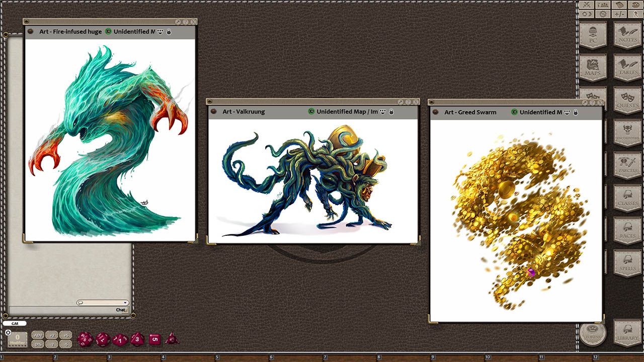Click the -2 modifier button
644x362 pixels.
pyautogui.click(x=51, y=344)
